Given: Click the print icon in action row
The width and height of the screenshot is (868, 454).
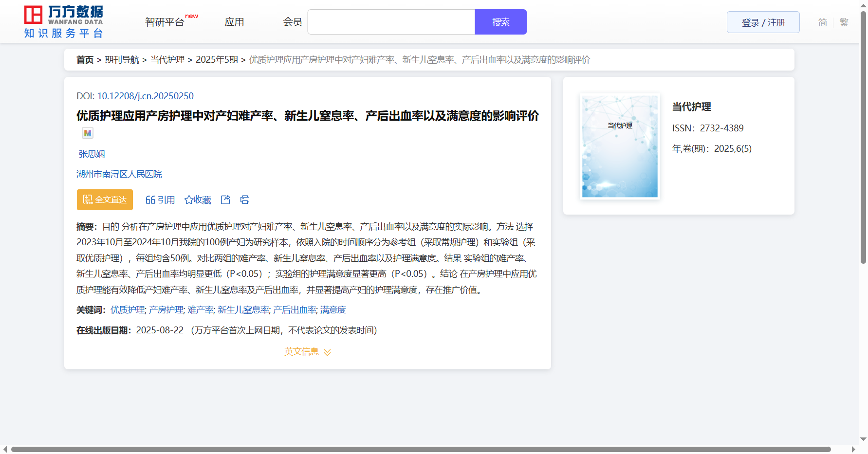Looking at the screenshot, I should point(245,200).
